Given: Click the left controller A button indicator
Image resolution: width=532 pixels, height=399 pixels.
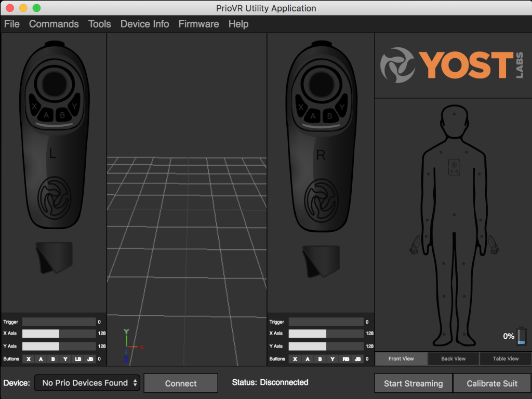Looking at the screenshot, I should (41, 359).
